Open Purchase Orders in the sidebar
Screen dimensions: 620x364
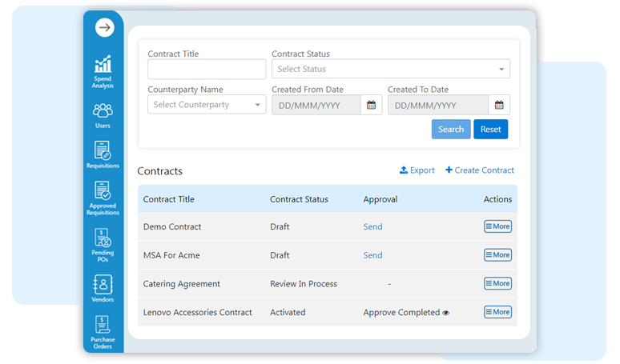point(103,333)
